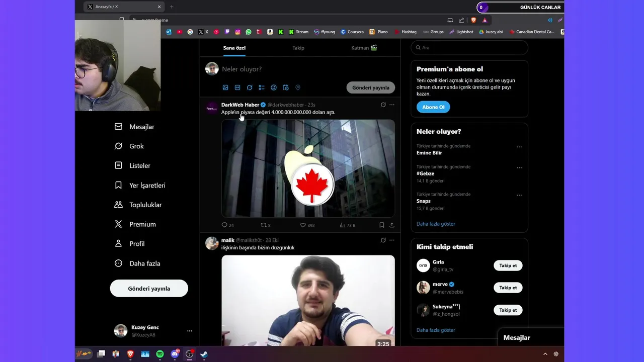Screen dimensions: 644x362
Task: Open Mesajlar in left sidebar
Action: pos(134,127)
